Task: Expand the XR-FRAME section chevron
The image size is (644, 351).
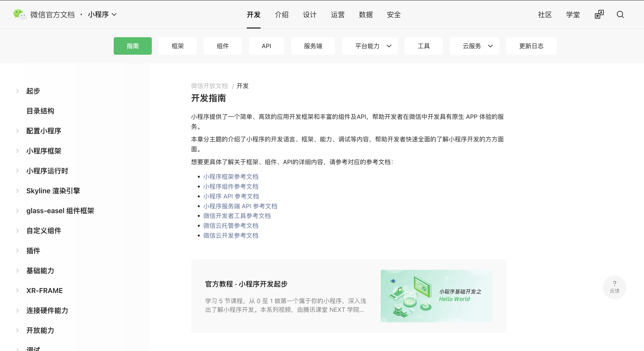Action: pyautogui.click(x=18, y=291)
